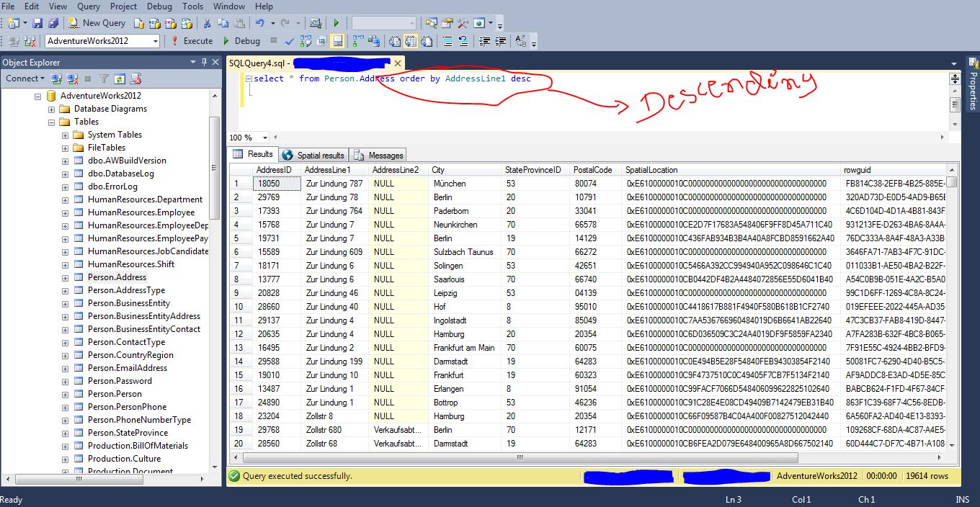The width and height of the screenshot is (980, 507).
Task: Undo the last edit
Action: pyautogui.click(x=259, y=22)
